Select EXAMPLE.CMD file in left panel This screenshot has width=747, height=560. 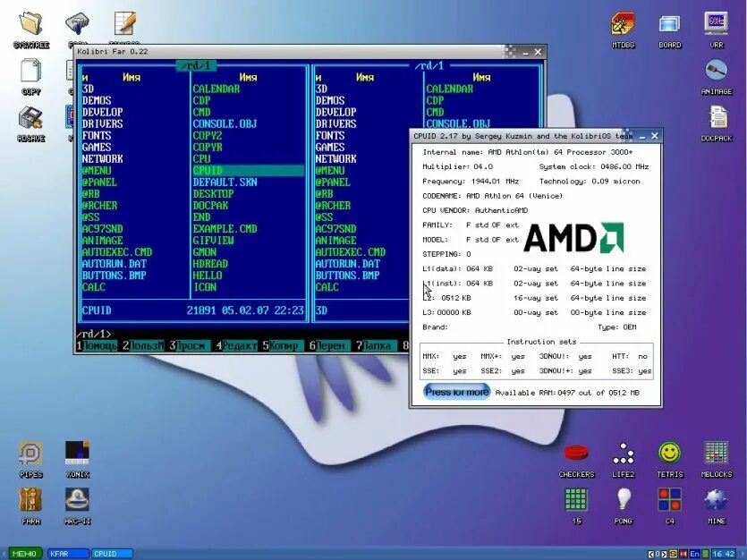coord(225,229)
